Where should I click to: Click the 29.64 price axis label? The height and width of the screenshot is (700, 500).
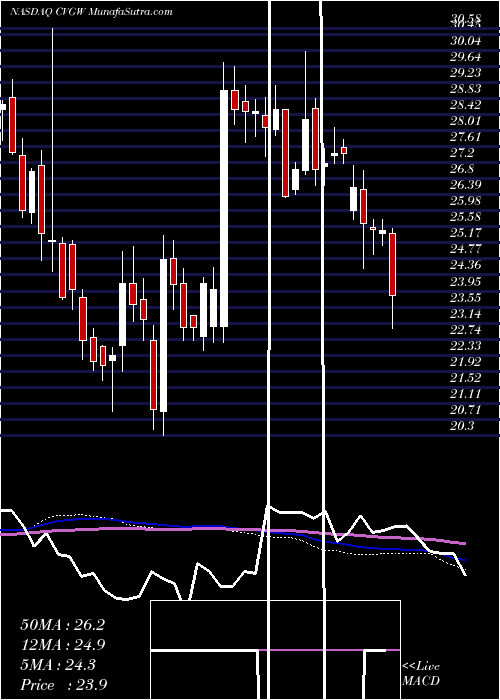[x=466, y=57]
